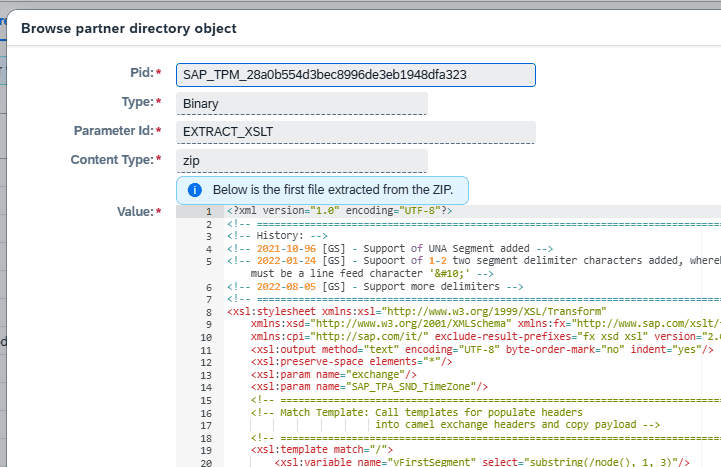Click the Parameter Id field EXTRACT_XSLT
Viewport: 721px width, 467px height.
pos(355,132)
